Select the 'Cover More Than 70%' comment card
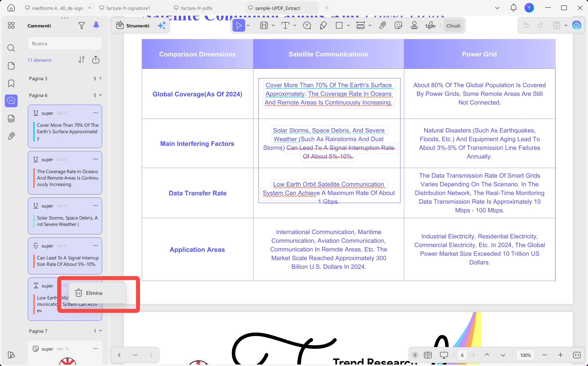Screen dimensions: 588x366 [x=65, y=126]
